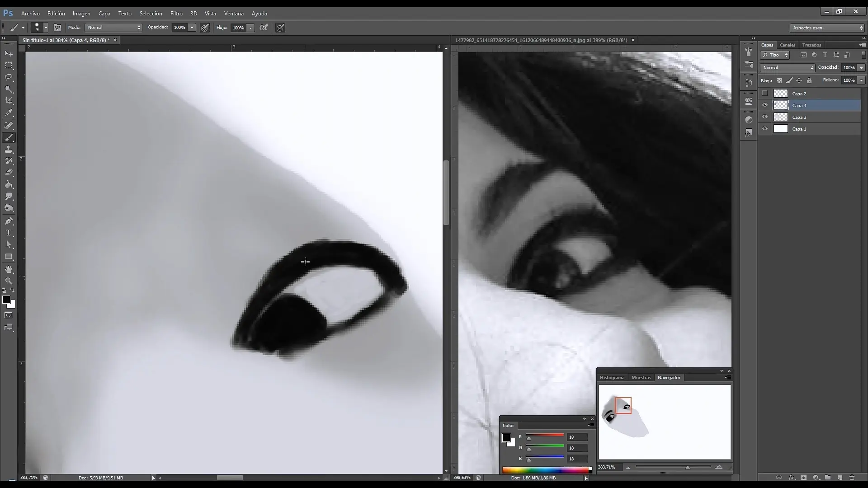Toggle Quick Mask mode
Image resolution: width=868 pixels, height=488 pixels.
coord(9,315)
